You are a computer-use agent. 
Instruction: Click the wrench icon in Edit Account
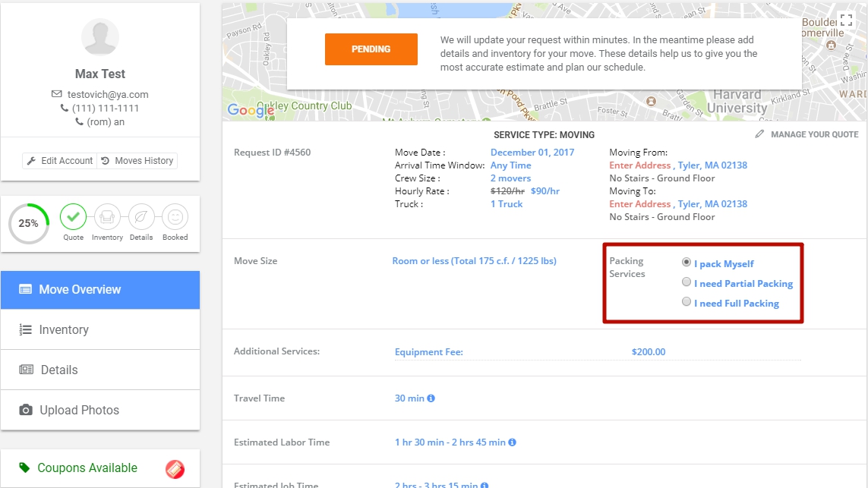[32, 160]
